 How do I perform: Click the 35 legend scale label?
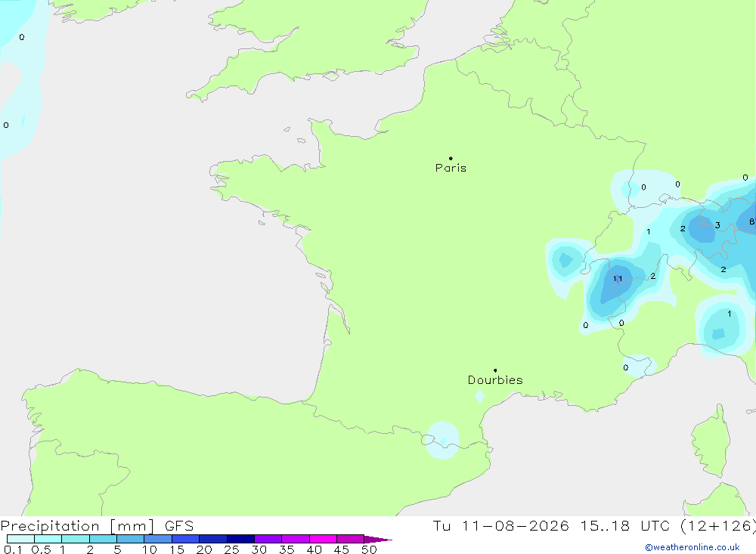pyautogui.click(x=287, y=549)
